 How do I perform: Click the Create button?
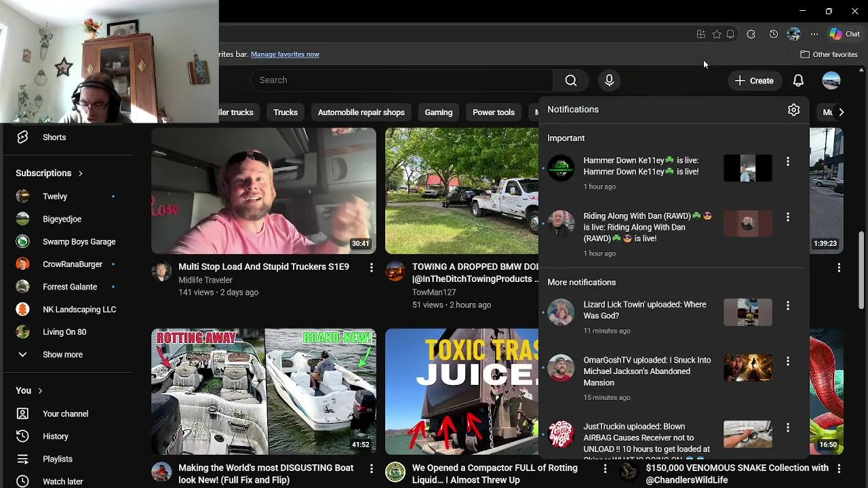pos(754,81)
